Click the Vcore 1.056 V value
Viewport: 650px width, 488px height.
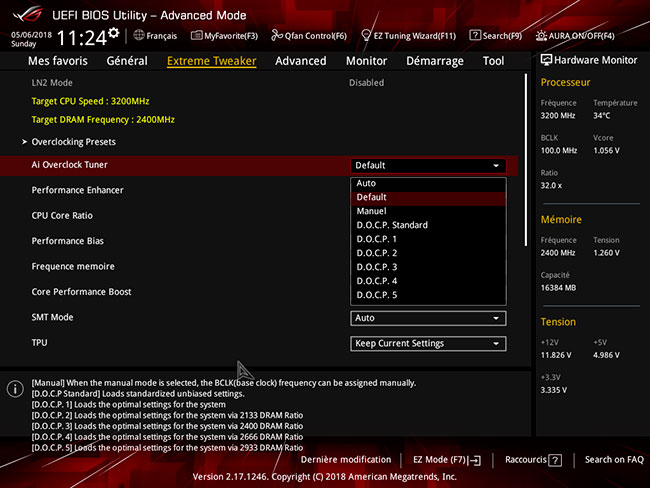(606, 151)
